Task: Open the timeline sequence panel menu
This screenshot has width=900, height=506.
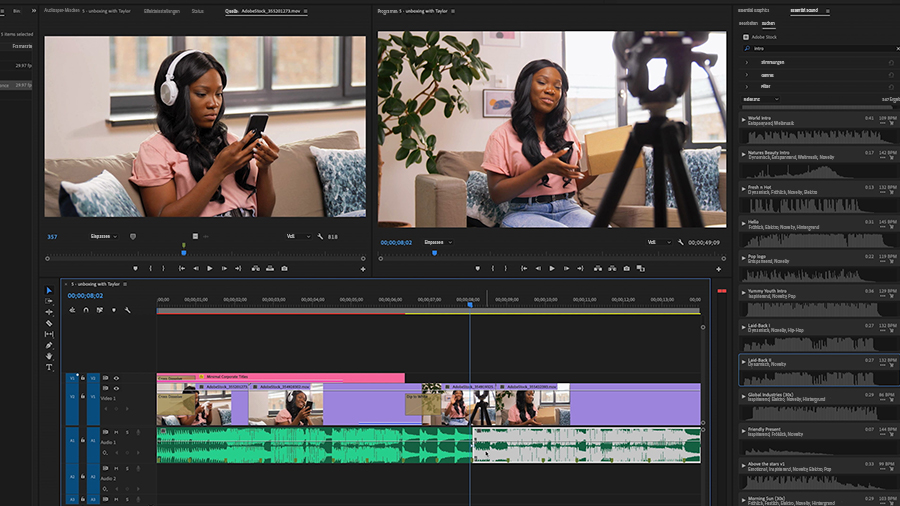Action: tap(125, 284)
